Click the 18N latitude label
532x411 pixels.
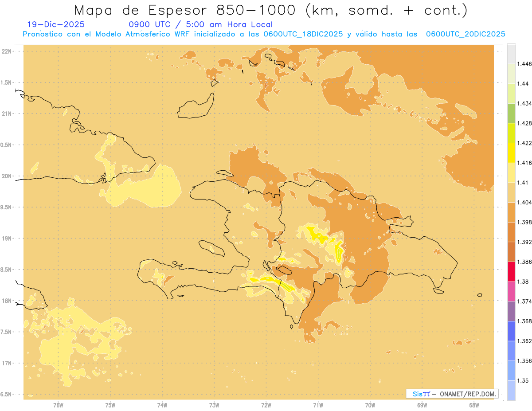(7, 301)
